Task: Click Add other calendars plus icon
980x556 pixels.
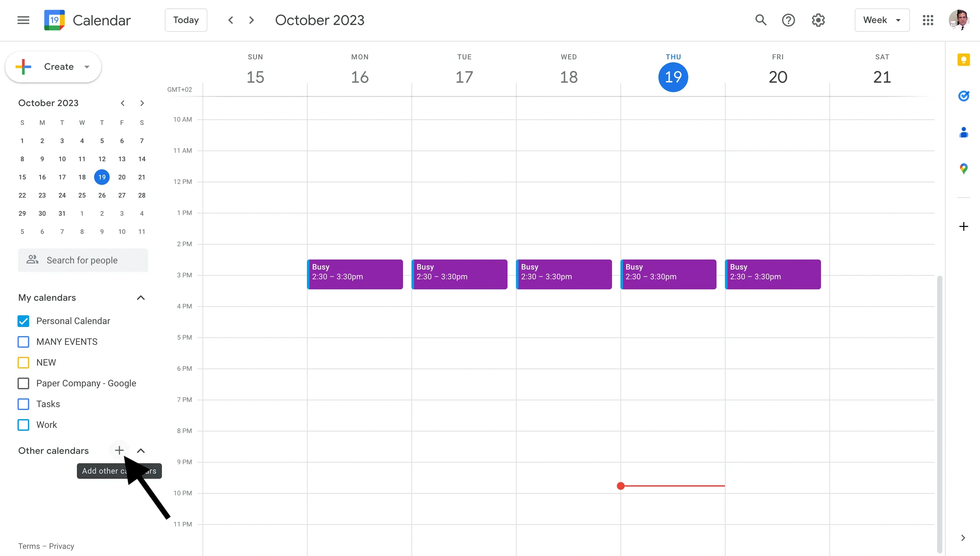Action: coord(119,450)
